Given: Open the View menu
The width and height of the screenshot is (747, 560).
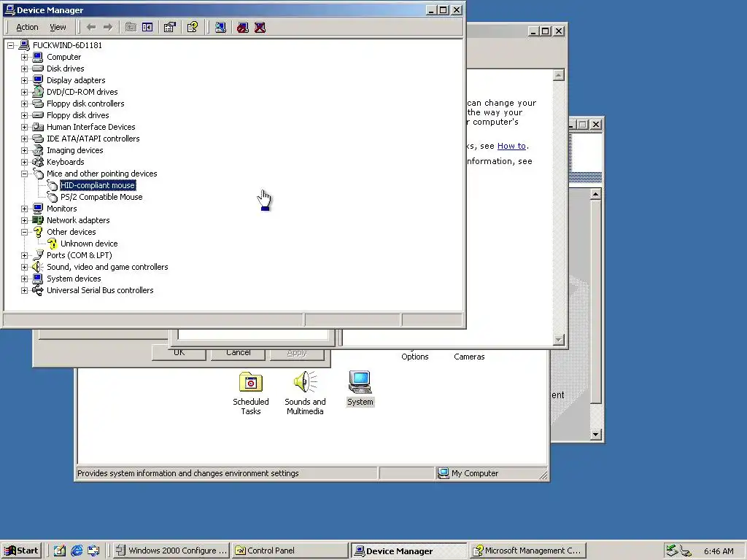Looking at the screenshot, I should (x=58, y=27).
